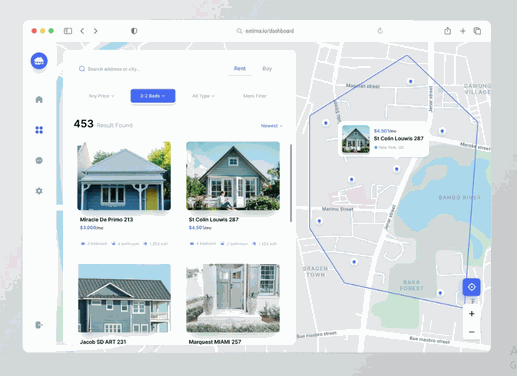Zoom out the map with minus button

tap(471, 332)
